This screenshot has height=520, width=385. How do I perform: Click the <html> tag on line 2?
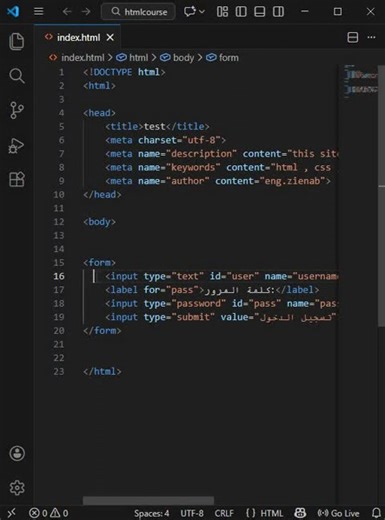99,86
